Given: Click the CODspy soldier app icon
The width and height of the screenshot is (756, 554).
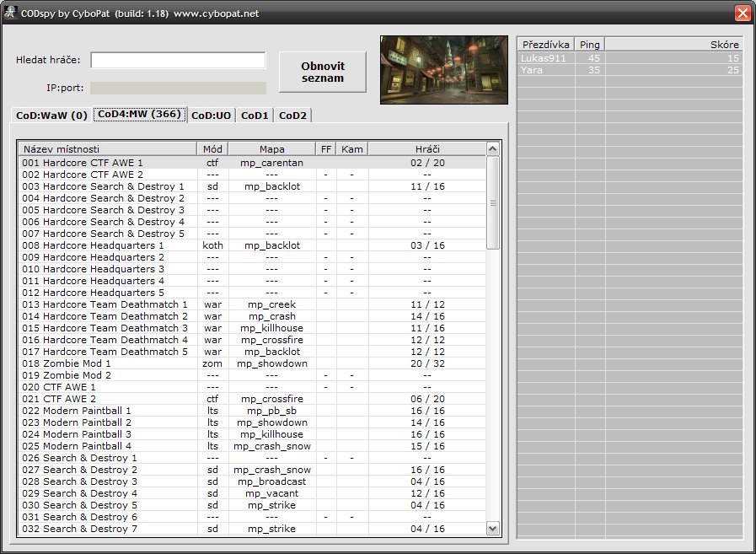Looking at the screenshot, I should click(9, 13).
